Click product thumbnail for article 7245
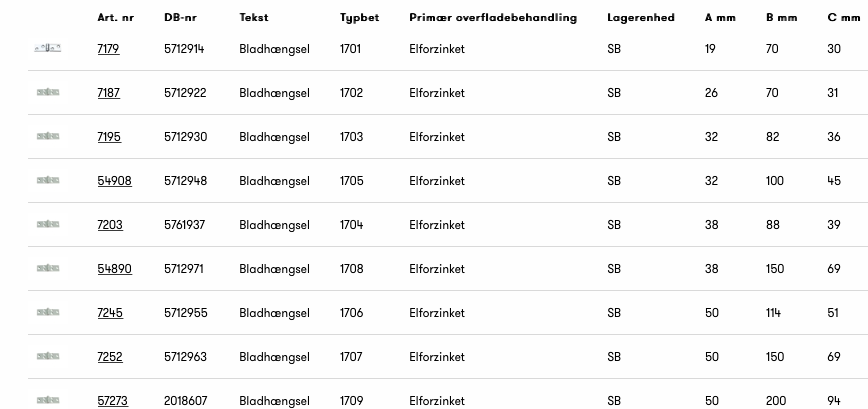 coord(48,312)
